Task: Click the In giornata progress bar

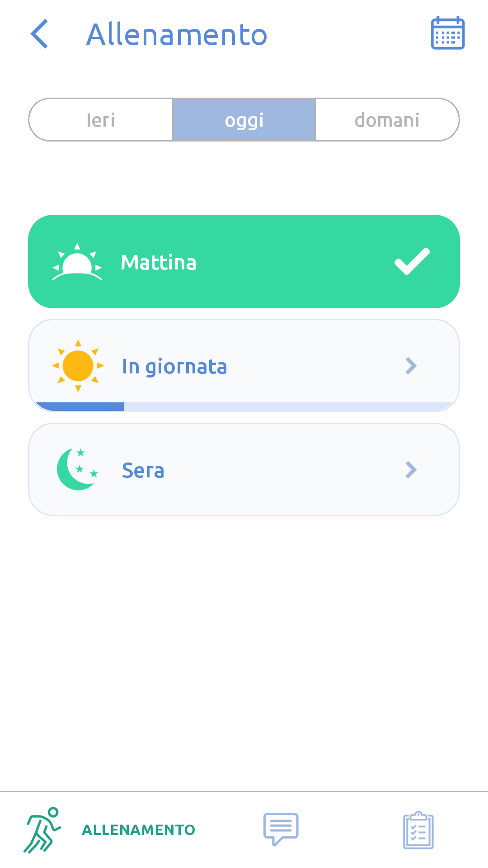Action: click(244, 407)
